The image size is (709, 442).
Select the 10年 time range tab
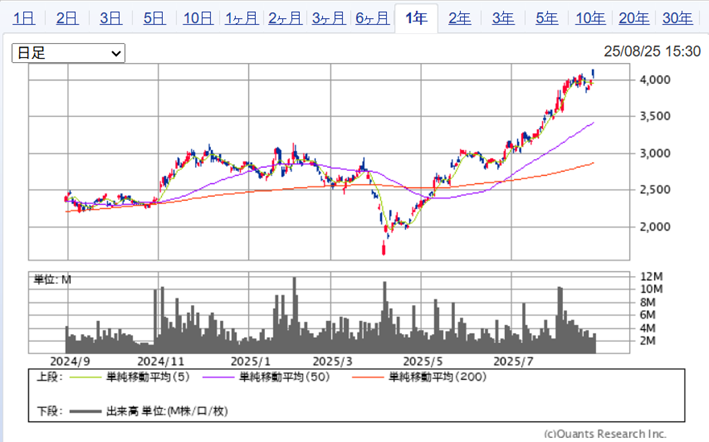(x=590, y=18)
